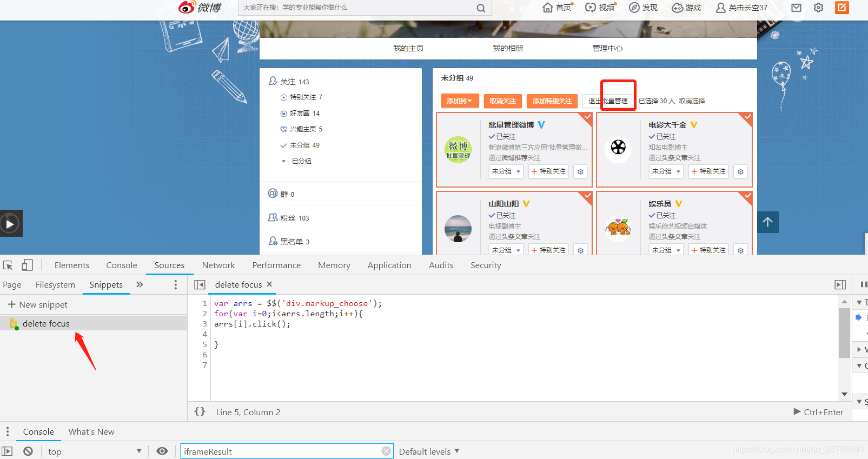This screenshot has width=868, height=459.
Task: Open the Performance tab
Action: coord(276,265)
